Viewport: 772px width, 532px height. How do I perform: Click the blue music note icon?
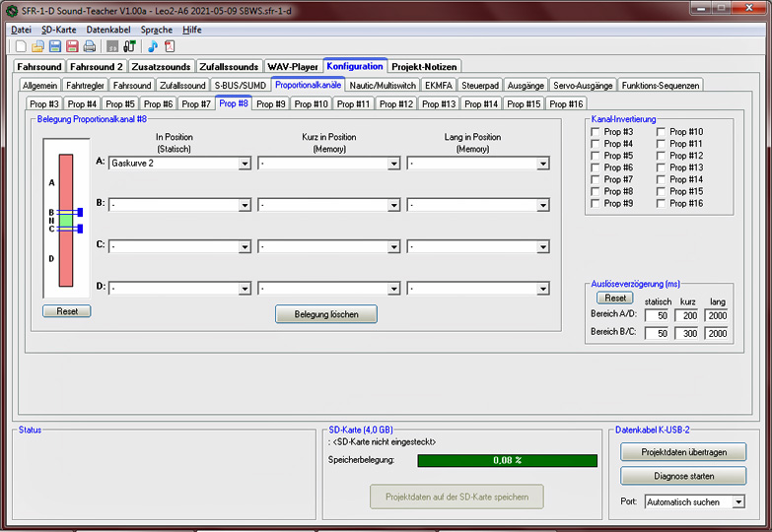coord(153,46)
